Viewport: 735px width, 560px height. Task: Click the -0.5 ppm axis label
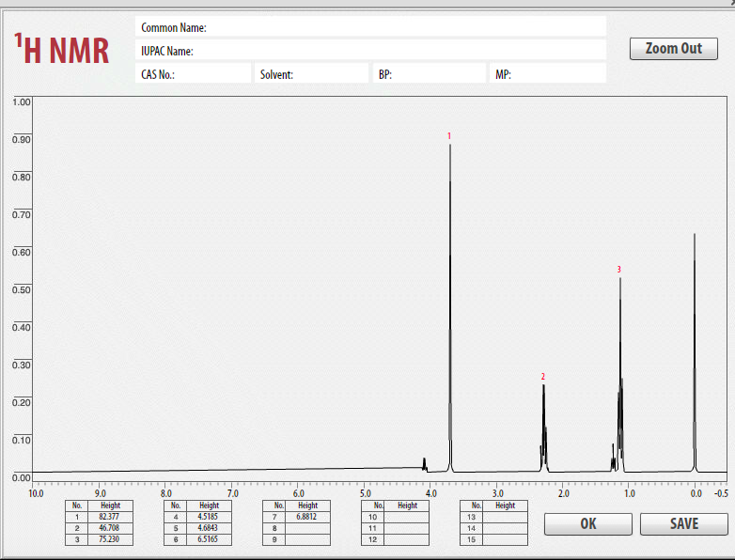[x=721, y=493]
